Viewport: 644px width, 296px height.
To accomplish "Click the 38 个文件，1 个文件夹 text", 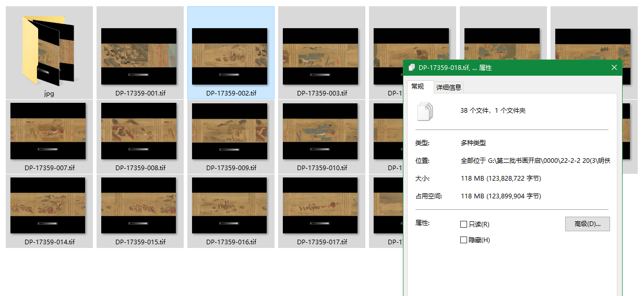I will [493, 111].
